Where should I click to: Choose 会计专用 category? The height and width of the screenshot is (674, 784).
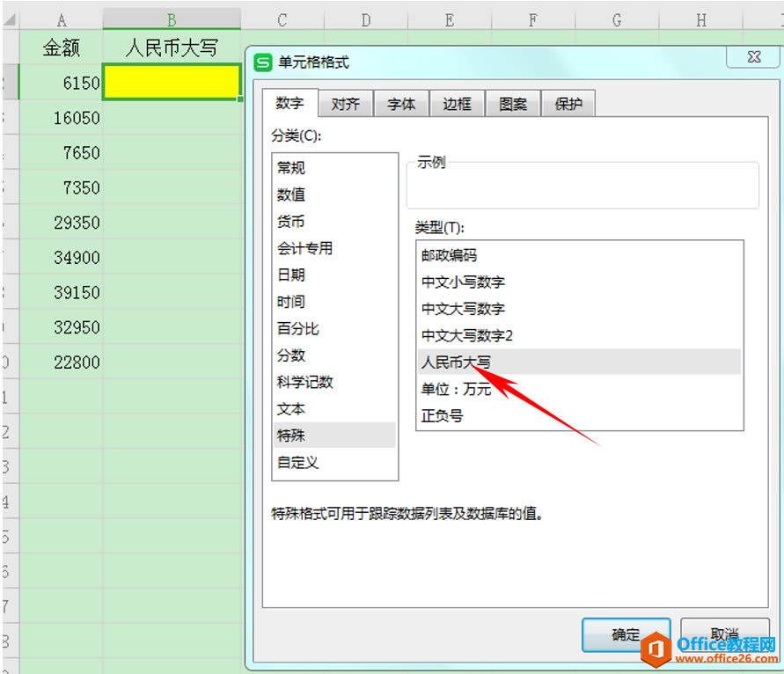click(334, 248)
